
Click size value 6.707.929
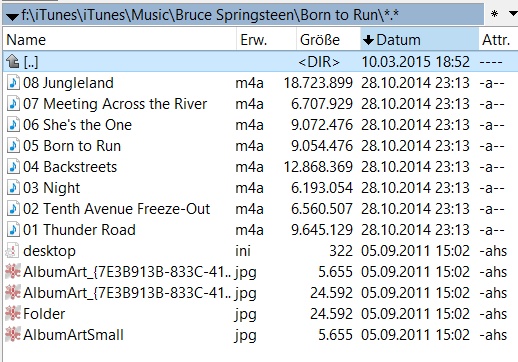322,104
